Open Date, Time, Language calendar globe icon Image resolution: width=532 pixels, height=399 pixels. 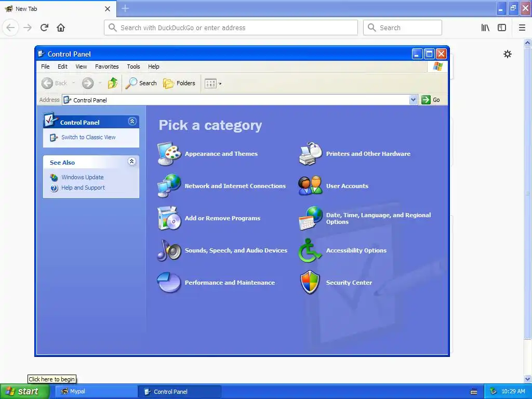click(x=311, y=218)
